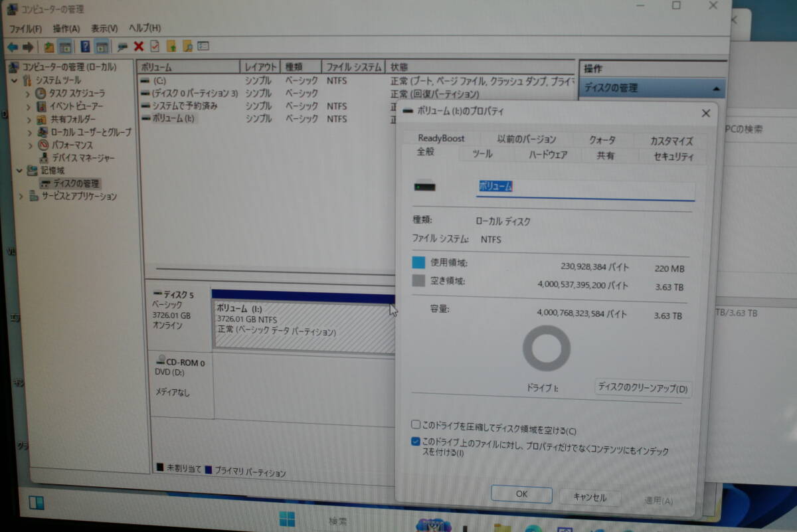The height and width of the screenshot is (532, 797).
Task: Switch to the カスタマイズ tab
Action: (x=671, y=141)
